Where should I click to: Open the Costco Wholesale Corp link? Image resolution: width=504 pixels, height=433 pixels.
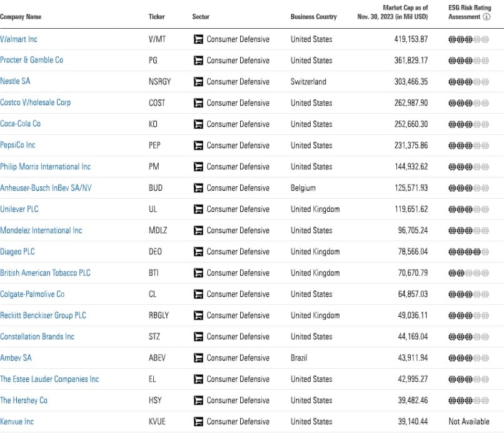(35, 103)
